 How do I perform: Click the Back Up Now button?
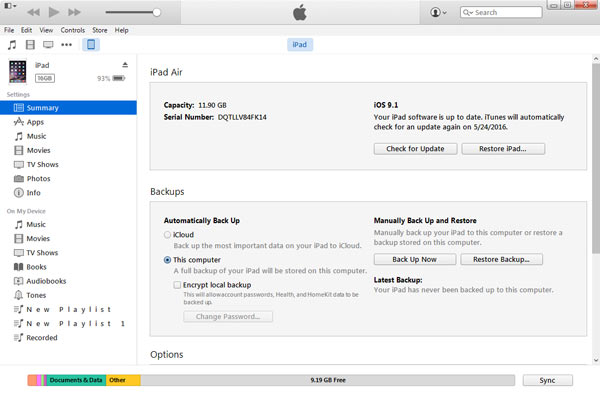[415, 260]
